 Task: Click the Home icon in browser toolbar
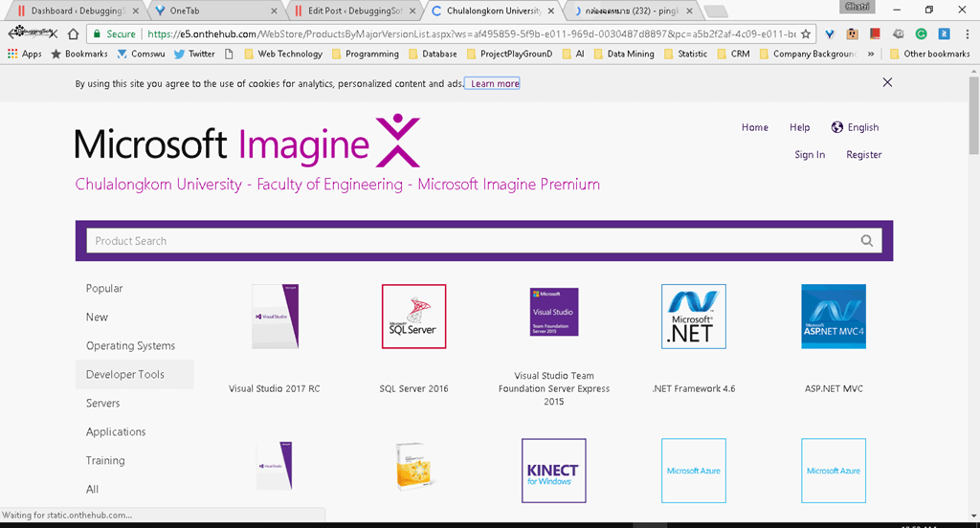click(x=73, y=33)
